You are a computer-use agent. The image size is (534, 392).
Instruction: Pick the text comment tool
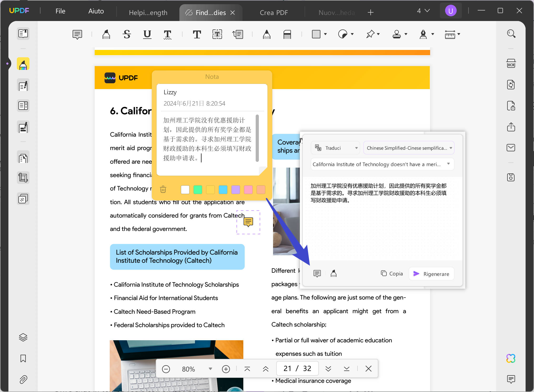point(197,34)
